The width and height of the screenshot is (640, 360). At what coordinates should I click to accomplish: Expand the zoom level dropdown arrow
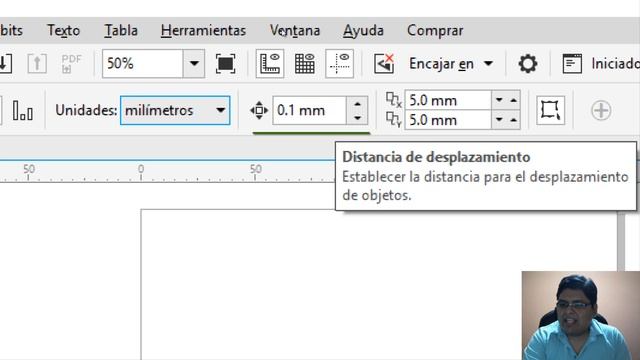tap(194, 64)
